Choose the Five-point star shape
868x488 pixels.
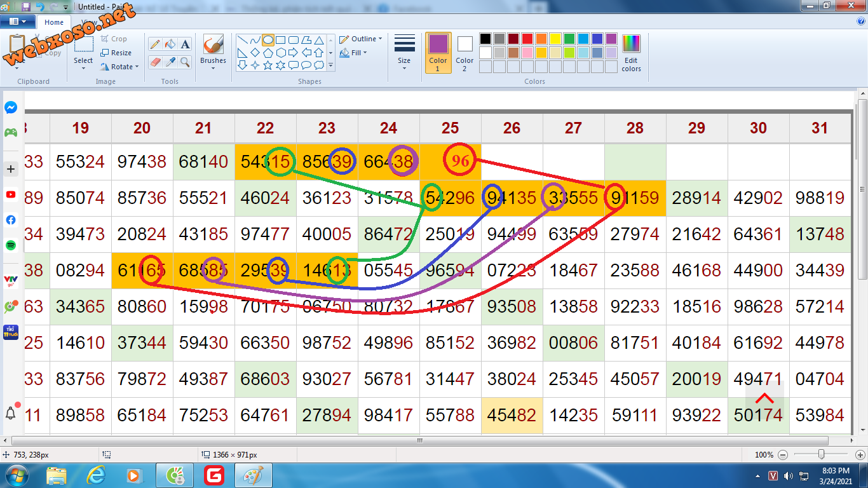268,65
